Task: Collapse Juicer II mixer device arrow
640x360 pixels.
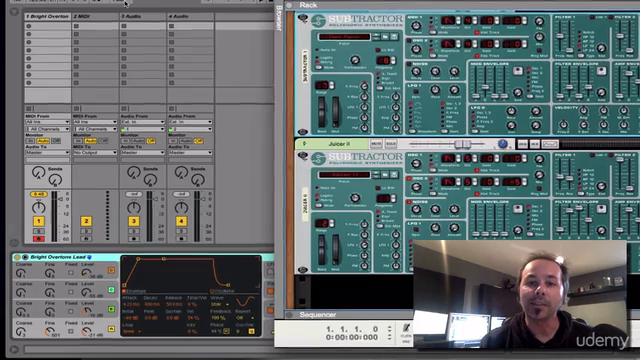Action: (304, 144)
